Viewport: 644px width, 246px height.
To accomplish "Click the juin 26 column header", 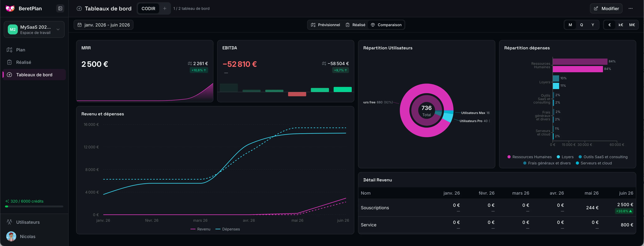I will click(626, 193).
